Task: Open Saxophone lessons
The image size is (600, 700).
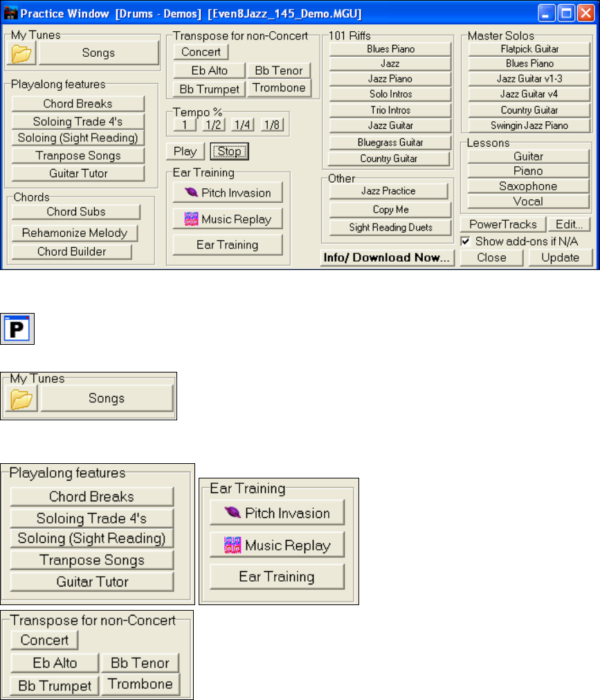Action: point(528,187)
